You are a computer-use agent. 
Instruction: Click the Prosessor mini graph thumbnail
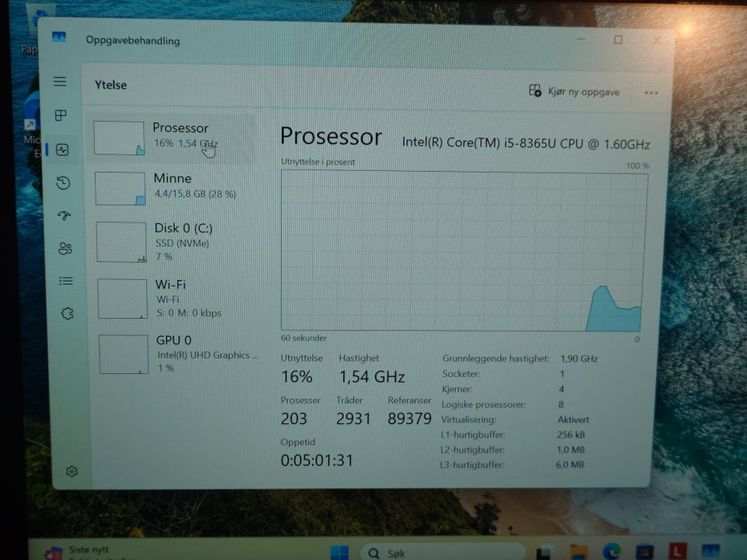point(119,138)
